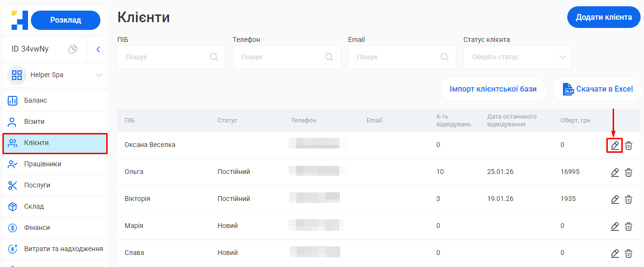Copy the ID 34vwNy using copy icon

tap(73, 49)
